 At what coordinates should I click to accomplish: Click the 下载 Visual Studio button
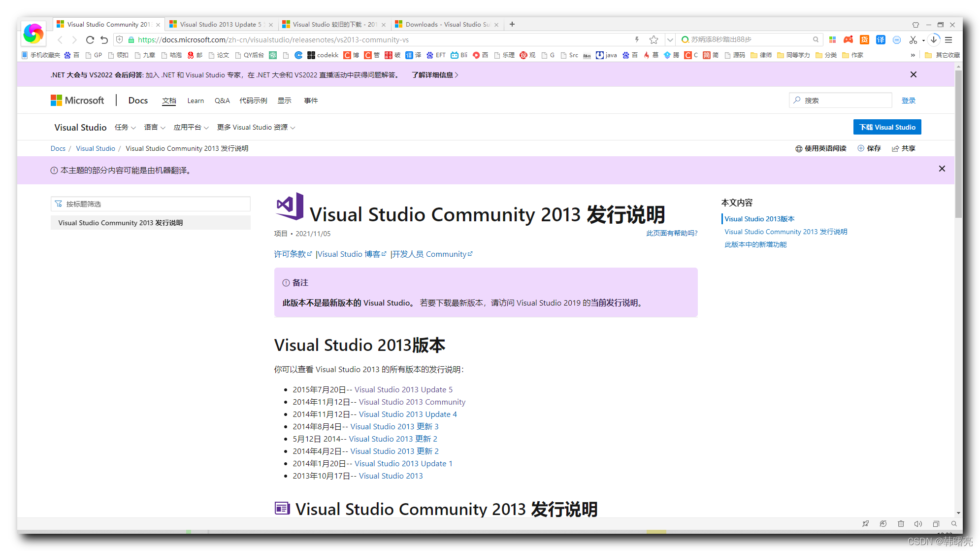point(887,127)
